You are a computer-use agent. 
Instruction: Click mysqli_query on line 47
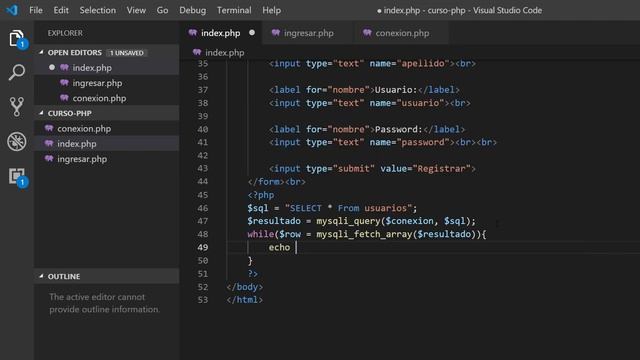tap(348, 221)
